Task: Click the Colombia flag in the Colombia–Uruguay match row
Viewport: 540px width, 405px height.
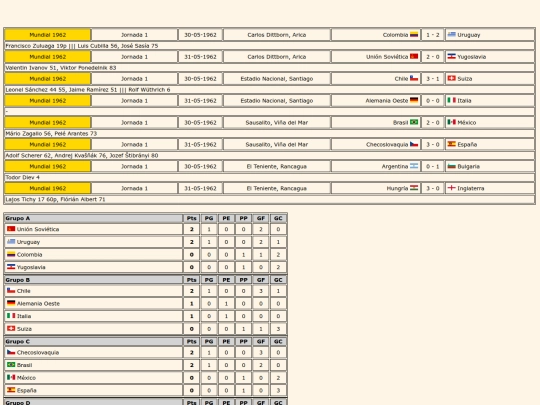Action: tap(414, 34)
